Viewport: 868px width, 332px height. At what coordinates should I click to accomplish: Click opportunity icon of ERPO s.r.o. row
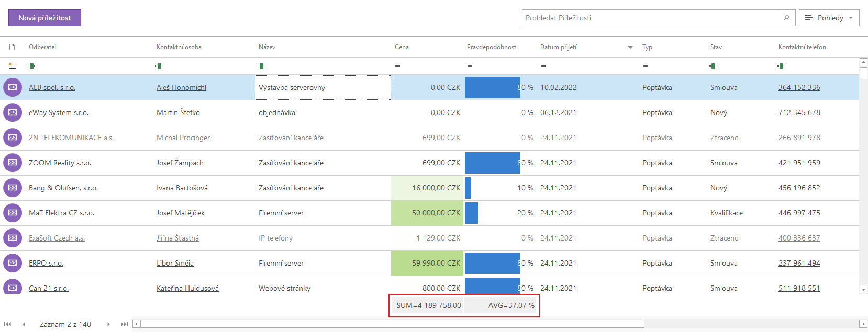coord(13,263)
